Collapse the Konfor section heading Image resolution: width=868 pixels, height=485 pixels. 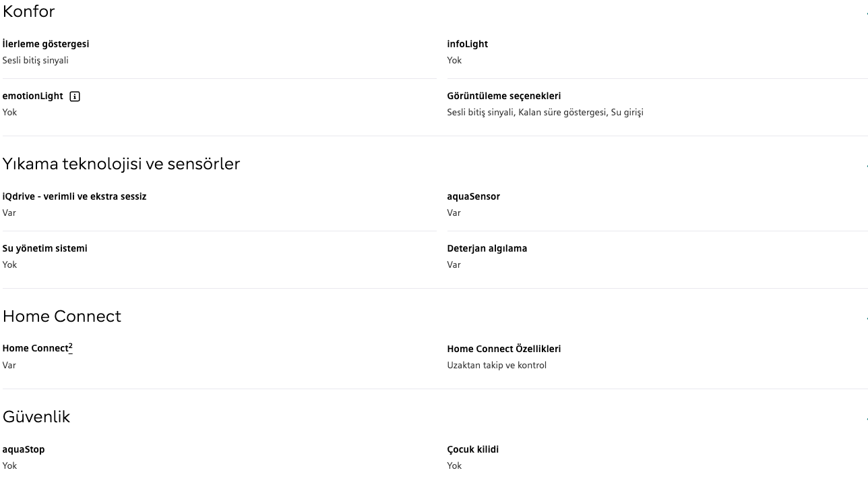tap(29, 11)
